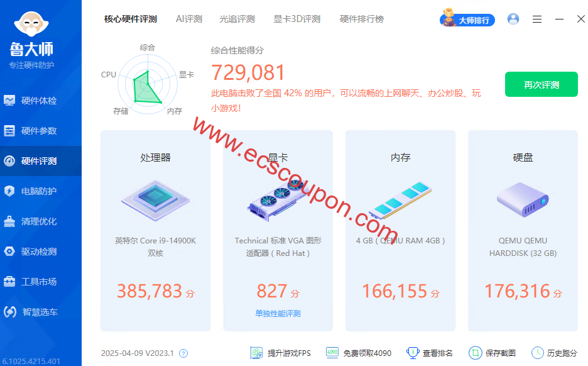Viewport: 588px width, 366px height.
Task: Click the 驱动检测 gear icon
Action: [9, 252]
